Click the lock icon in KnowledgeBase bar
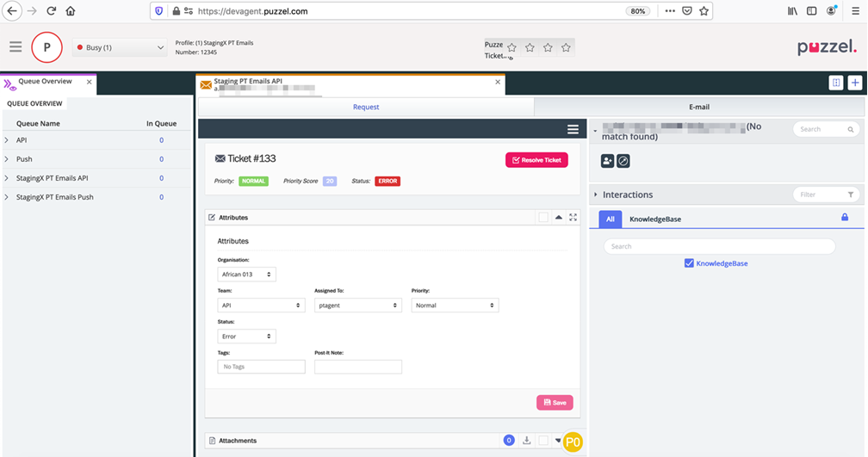Image resolution: width=868 pixels, height=457 pixels. [x=845, y=218]
